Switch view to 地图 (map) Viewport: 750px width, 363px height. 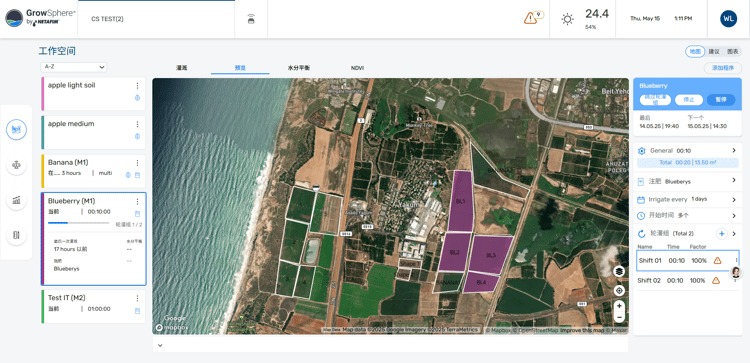pyautogui.click(x=695, y=52)
